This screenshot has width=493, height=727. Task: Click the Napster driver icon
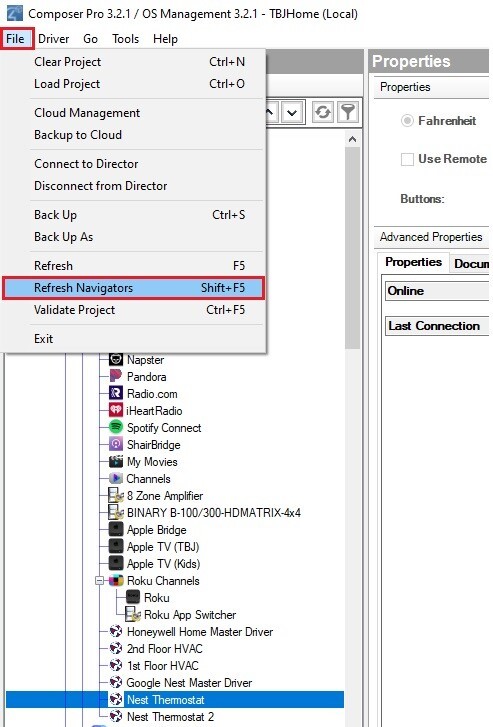click(115, 359)
